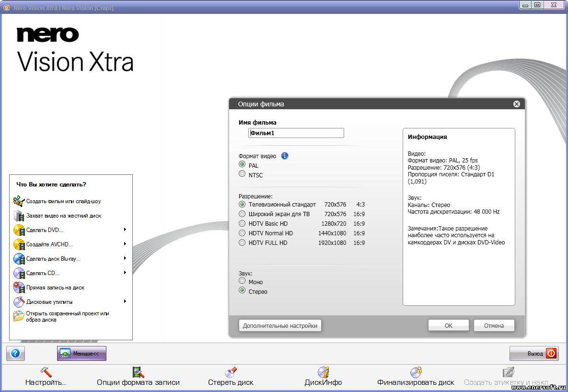Click the 'Сделать DVD' disc icon
The width and height of the screenshot is (568, 392).
[19, 230]
